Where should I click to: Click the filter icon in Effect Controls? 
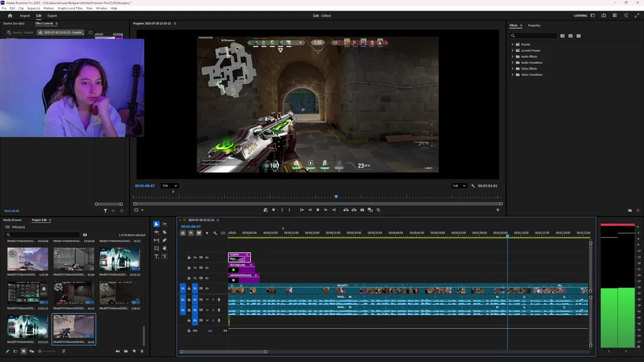(x=105, y=211)
